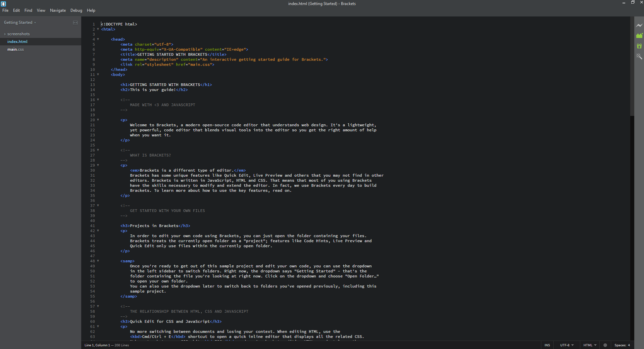This screenshot has width=644, height=349.
Task: Open the Debug menu
Action: (76, 10)
